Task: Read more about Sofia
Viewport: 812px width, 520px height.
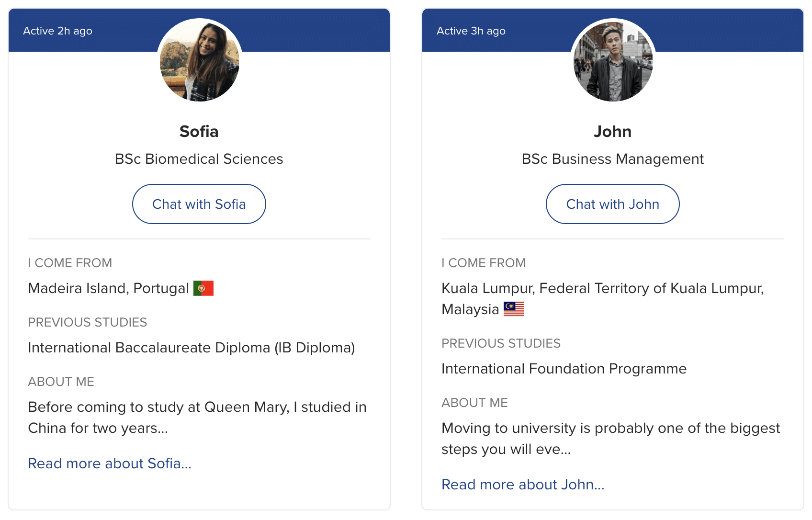Action: [x=110, y=463]
